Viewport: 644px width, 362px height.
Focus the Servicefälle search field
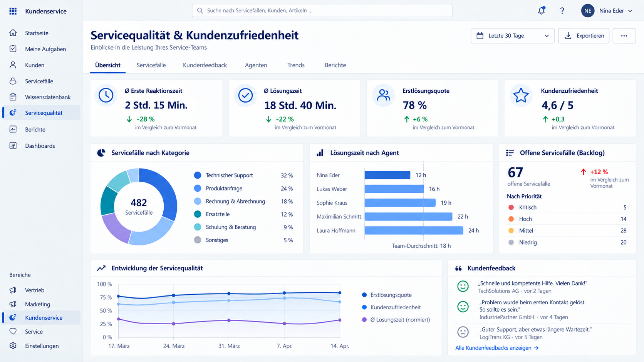pyautogui.click(x=322, y=10)
